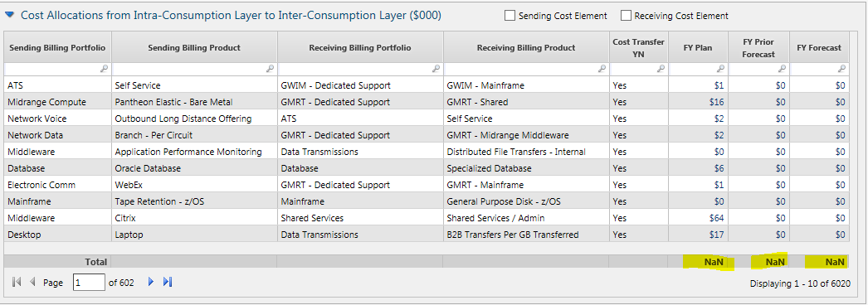The width and height of the screenshot is (868, 305).
Task: Enable the Receiving Cost Element checkbox
Action: [x=626, y=16]
